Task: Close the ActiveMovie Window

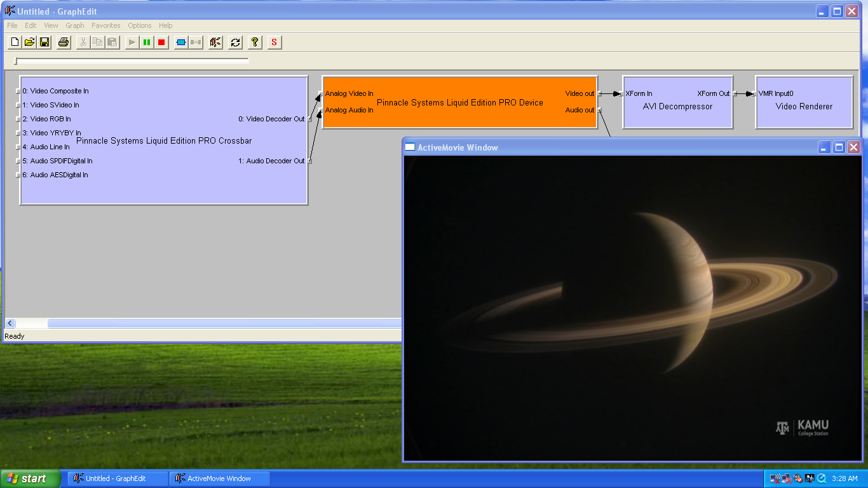Action: point(853,147)
